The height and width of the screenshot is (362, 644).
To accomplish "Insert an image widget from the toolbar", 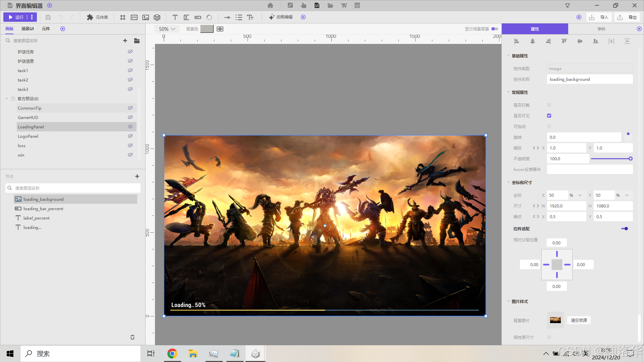I will pyautogui.click(x=146, y=17).
